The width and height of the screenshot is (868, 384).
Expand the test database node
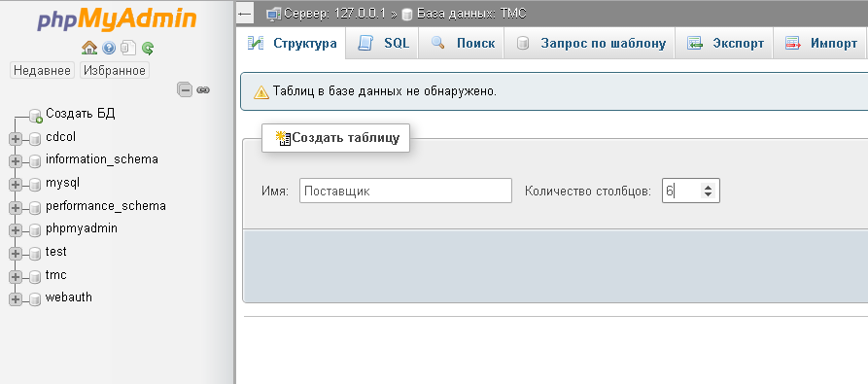[16, 254]
